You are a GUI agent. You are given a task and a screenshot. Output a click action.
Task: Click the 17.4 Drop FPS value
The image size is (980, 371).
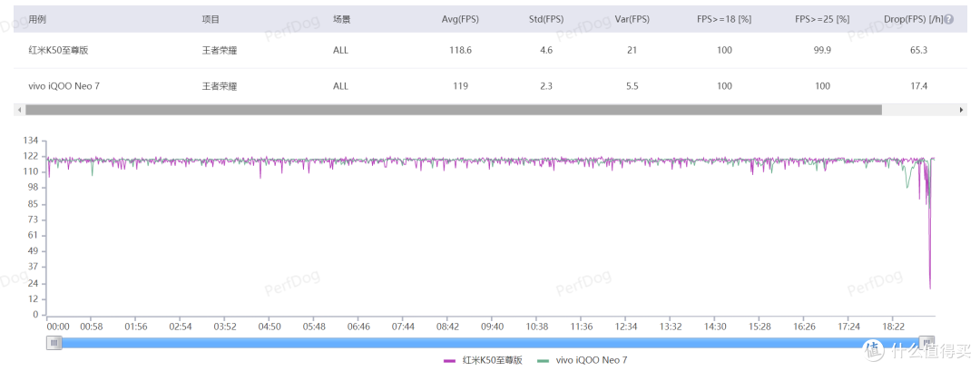click(x=918, y=86)
